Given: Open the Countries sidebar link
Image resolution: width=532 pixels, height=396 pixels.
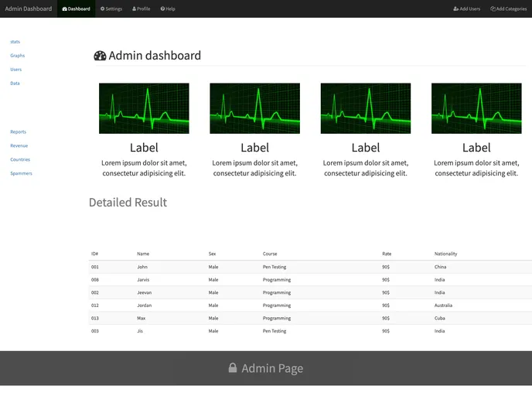Looking at the screenshot, I should [20, 160].
